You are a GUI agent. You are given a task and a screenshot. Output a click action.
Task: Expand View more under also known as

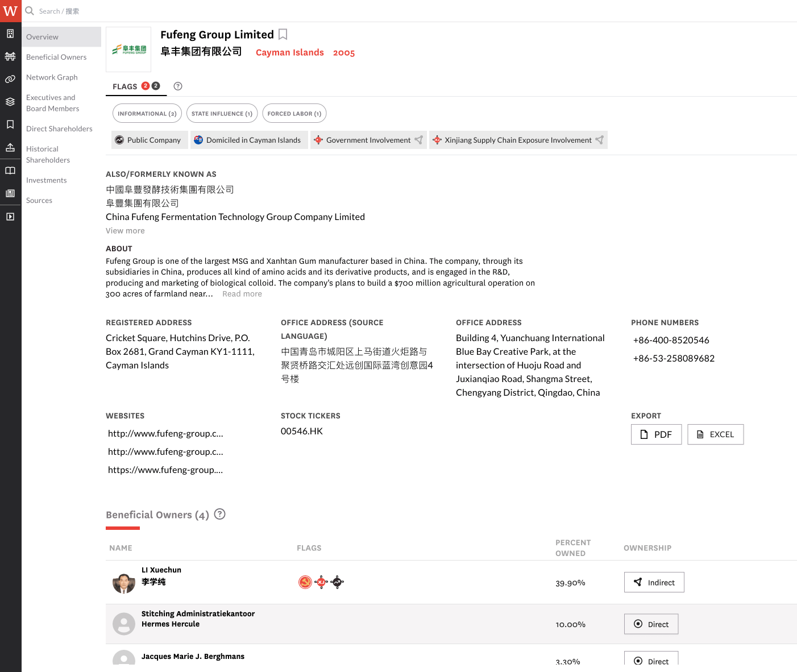pyautogui.click(x=125, y=231)
